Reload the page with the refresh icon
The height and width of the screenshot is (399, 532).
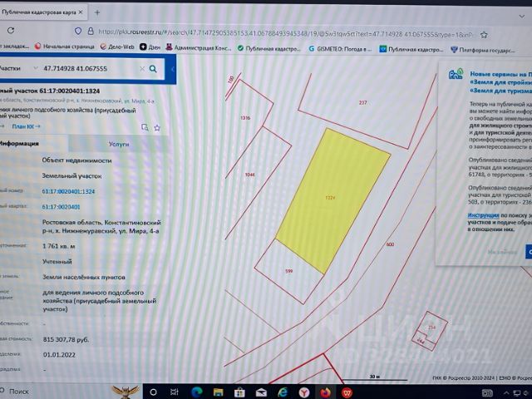(x=11, y=31)
